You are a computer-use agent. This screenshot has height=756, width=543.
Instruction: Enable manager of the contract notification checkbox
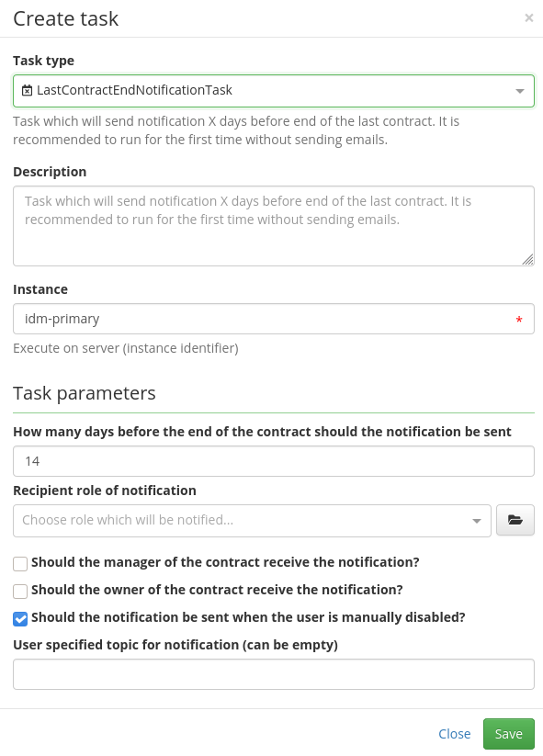(x=20, y=563)
